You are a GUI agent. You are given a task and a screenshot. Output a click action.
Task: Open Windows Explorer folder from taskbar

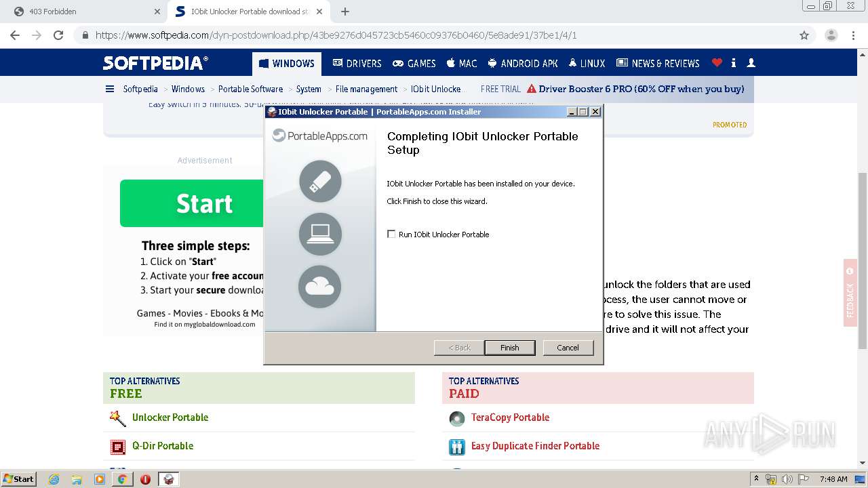(x=77, y=479)
